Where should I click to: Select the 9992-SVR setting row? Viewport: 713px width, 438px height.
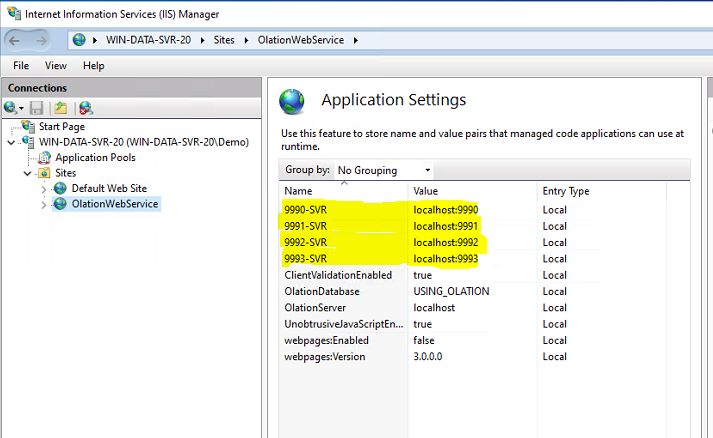pos(473,243)
